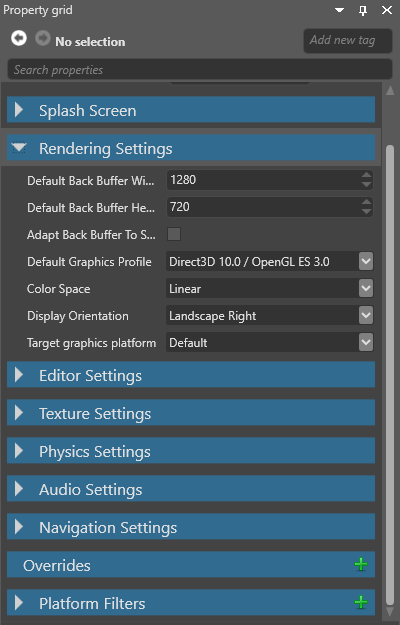Open the Target graphics platform dropdown
Screen dimensions: 400x625
[366, 342]
